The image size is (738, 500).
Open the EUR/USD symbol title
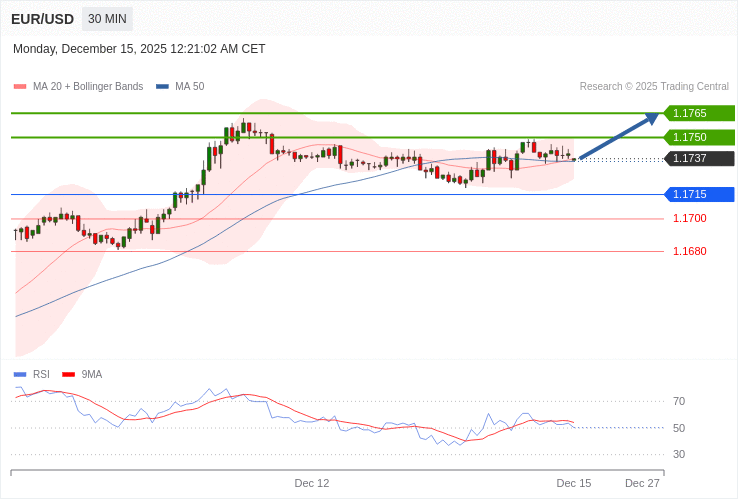(x=42, y=19)
